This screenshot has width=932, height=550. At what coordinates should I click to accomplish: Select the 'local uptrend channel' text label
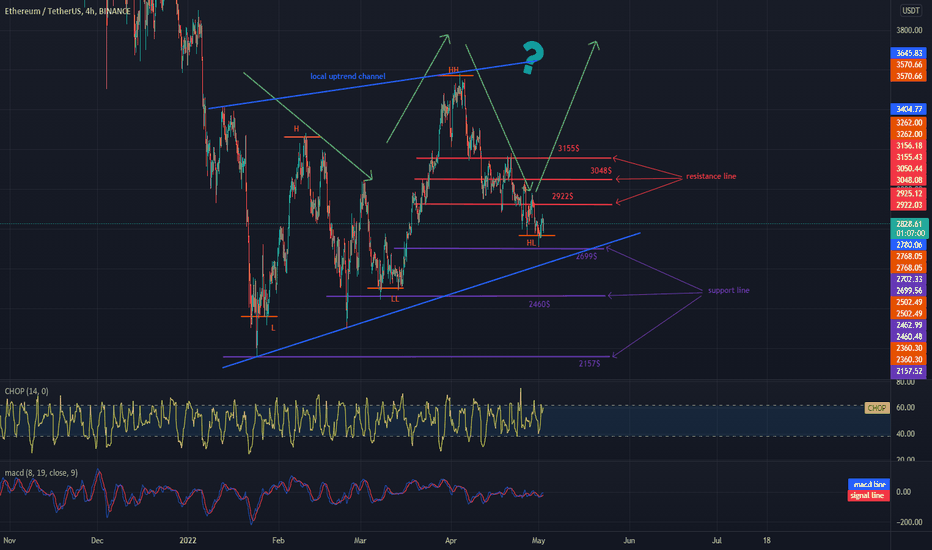tap(348, 76)
